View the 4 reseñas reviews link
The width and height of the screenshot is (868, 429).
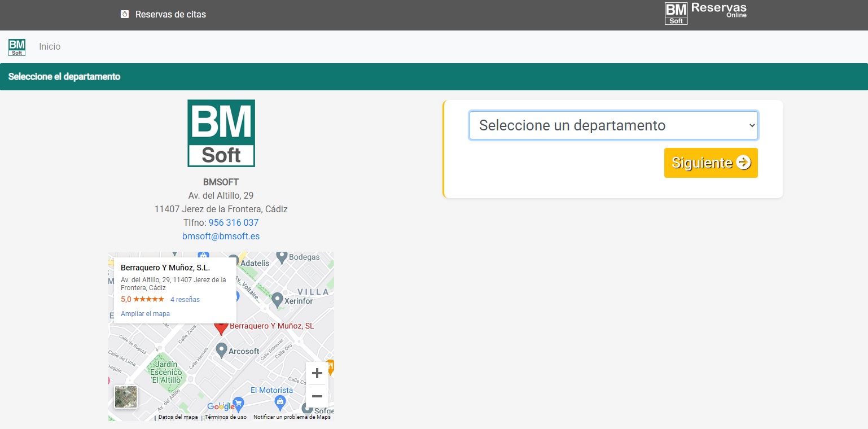click(x=185, y=300)
